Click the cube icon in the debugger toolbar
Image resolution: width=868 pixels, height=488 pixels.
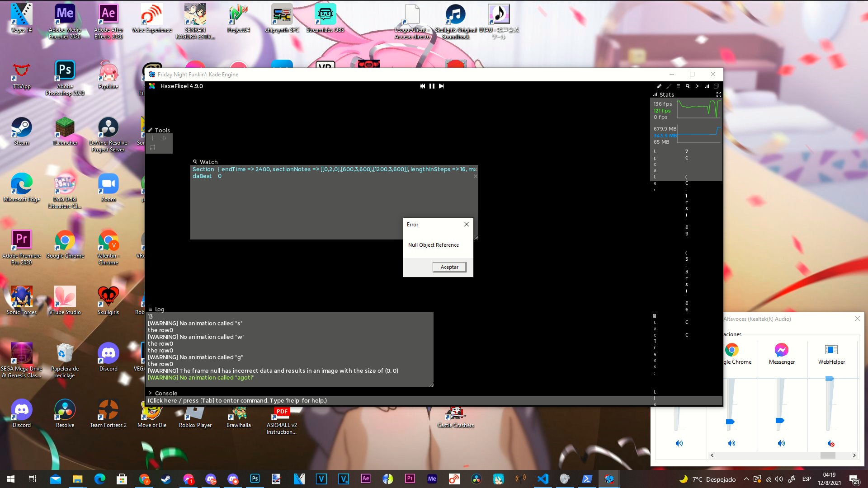pos(717,86)
